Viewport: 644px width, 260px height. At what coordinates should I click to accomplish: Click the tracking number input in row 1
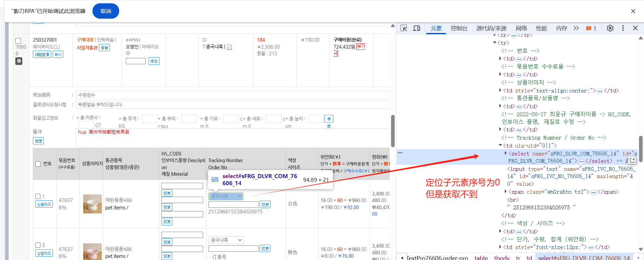click(233, 204)
